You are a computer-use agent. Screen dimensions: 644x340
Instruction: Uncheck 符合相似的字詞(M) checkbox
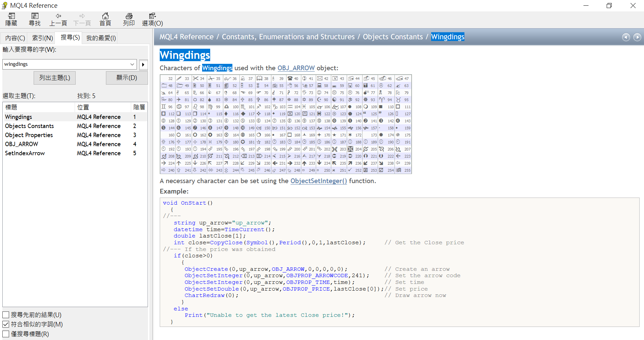[x=6, y=324]
